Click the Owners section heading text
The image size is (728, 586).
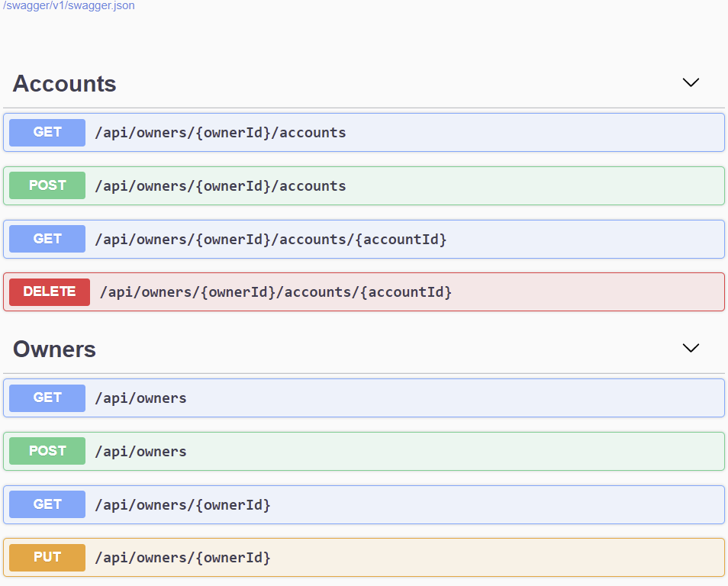pyautogui.click(x=54, y=349)
